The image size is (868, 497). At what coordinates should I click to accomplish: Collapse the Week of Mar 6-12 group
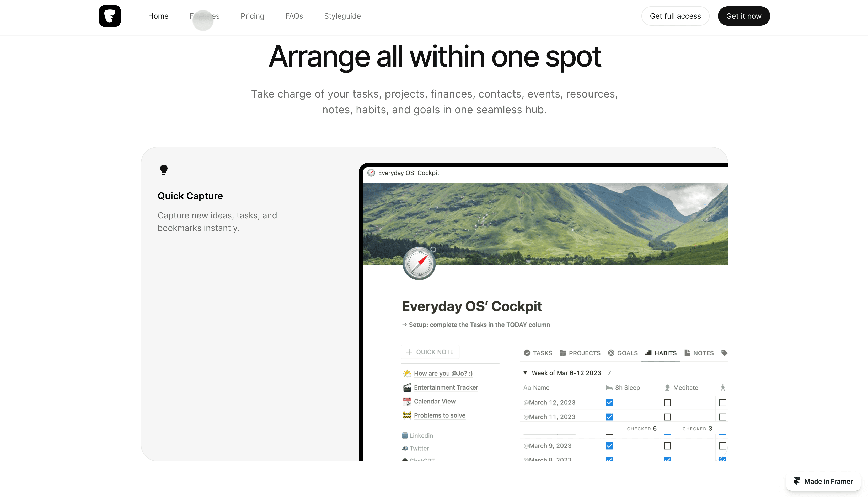525,373
